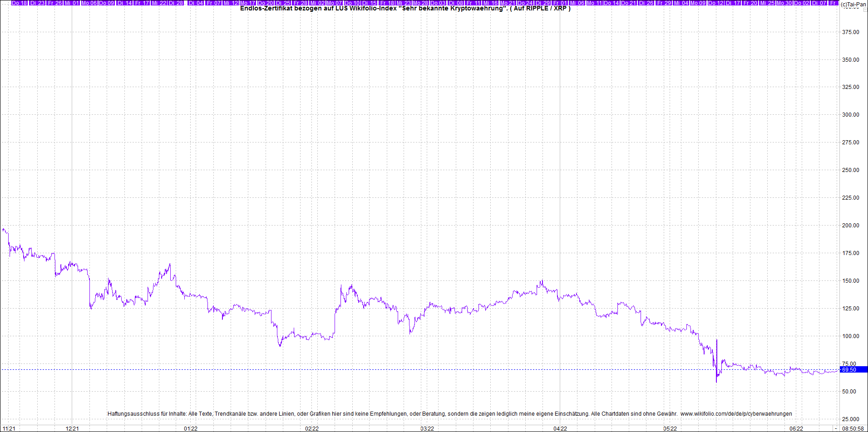Viewport: 868px width, 432px height.
Task: Select the Mi 01 date marker
Action: (72, 3)
